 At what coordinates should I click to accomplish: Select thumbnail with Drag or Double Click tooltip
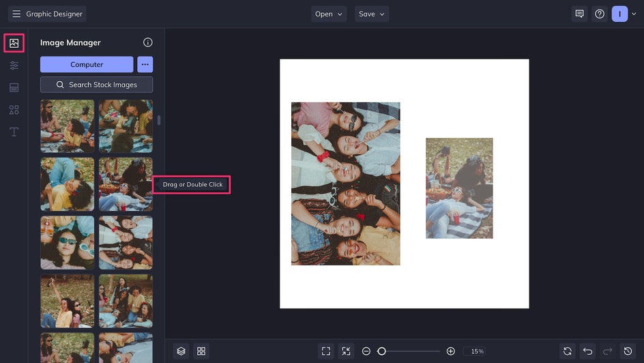point(126,184)
